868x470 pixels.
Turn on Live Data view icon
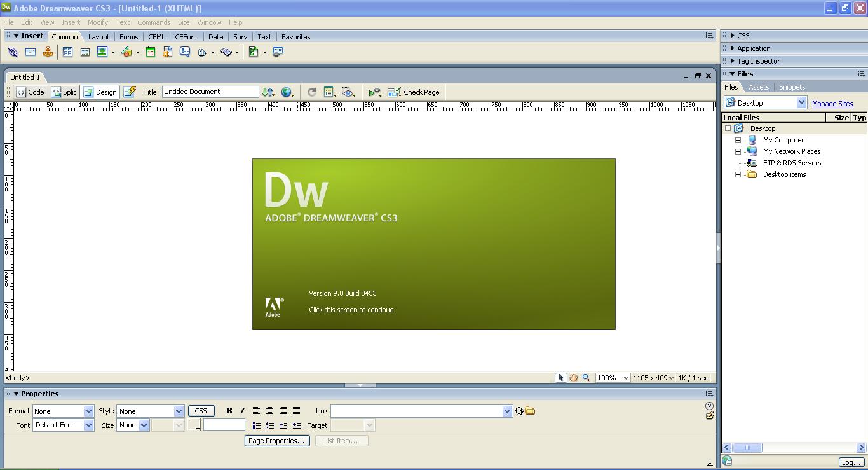(x=130, y=92)
